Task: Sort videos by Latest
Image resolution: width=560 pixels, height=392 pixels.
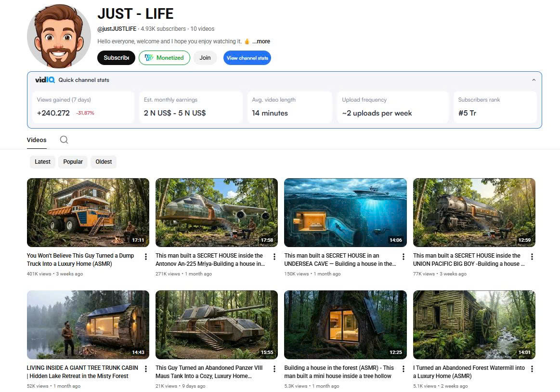Action: (42, 162)
